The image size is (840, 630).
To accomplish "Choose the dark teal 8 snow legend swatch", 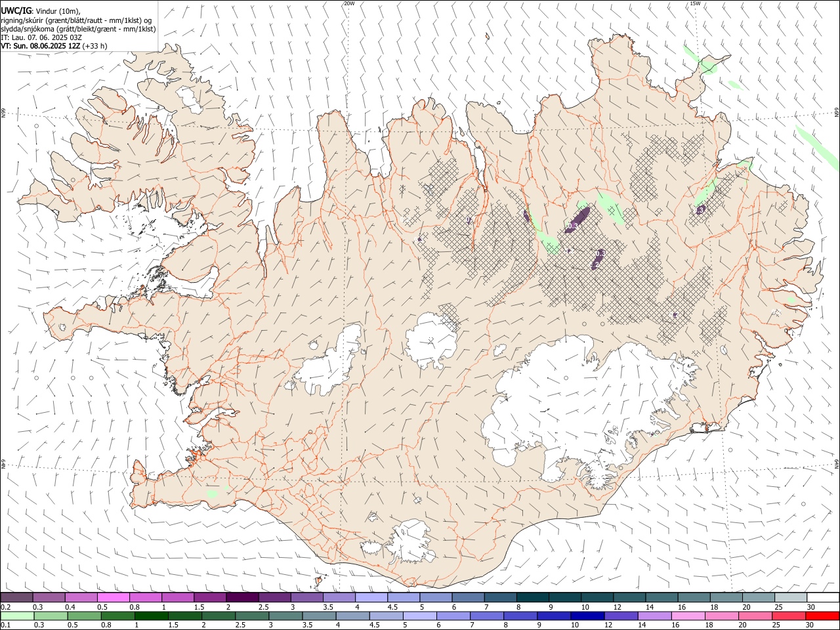I will click(x=533, y=598).
